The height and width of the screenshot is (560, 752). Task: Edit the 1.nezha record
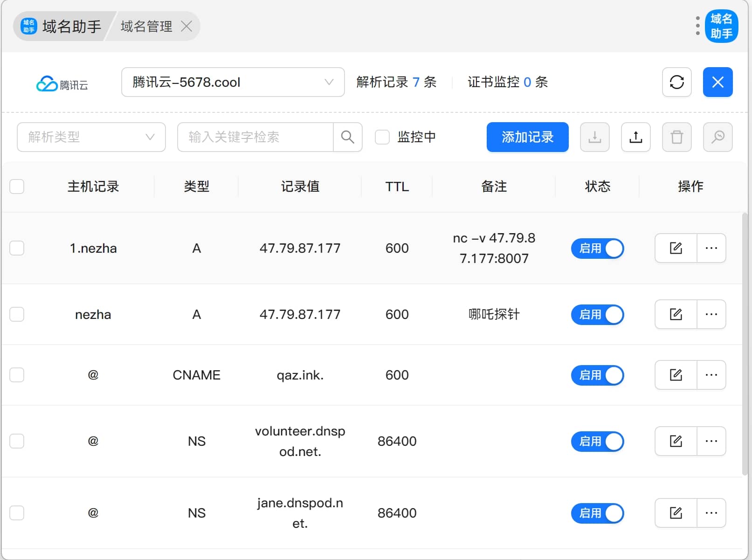coord(676,248)
